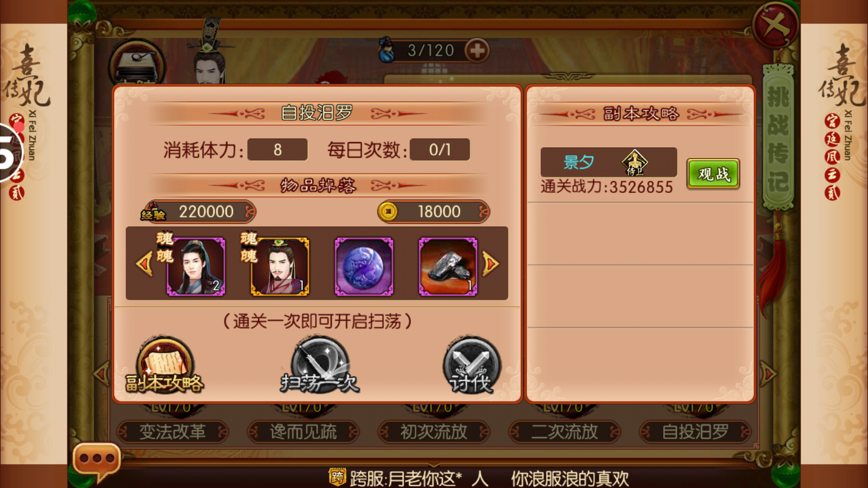
Task: Open the chat speech bubble
Action: coord(96,461)
